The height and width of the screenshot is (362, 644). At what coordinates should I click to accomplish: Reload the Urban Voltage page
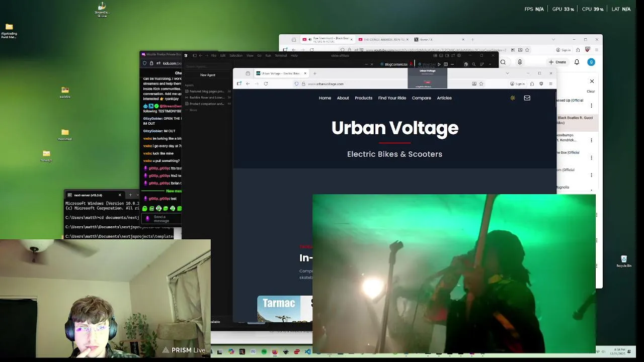coord(266,84)
